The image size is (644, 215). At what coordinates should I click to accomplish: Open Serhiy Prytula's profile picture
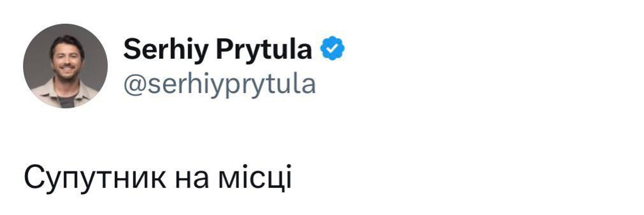tap(65, 66)
